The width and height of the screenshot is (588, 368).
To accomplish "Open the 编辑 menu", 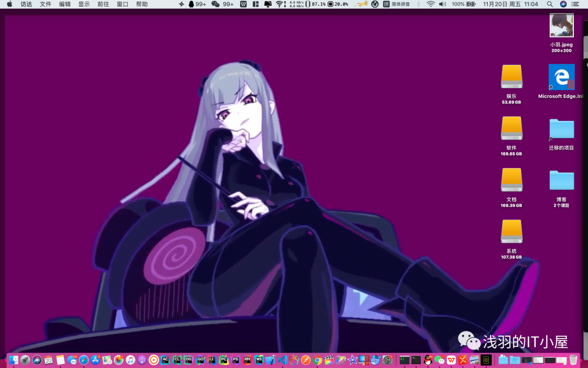I will pos(64,4).
